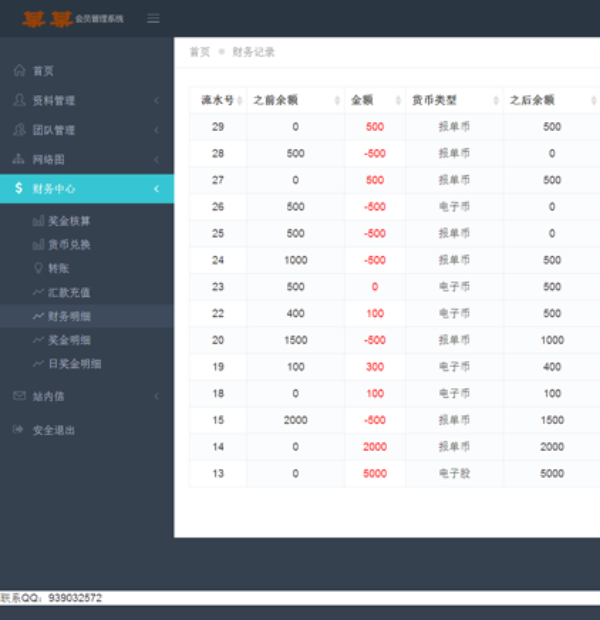The width and height of the screenshot is (600, 620).
Task: Click the bar chart icon beside 奖金核算
Action: [x=38, y=221]
